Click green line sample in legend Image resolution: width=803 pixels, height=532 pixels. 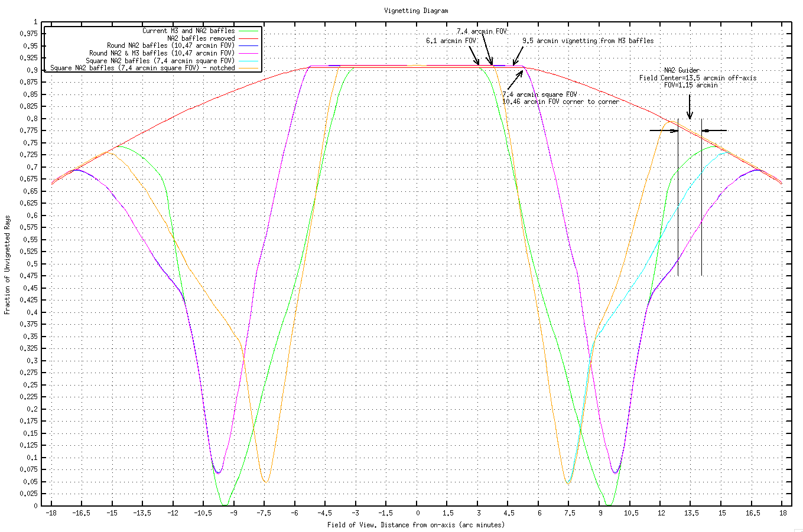pos(248,31)
